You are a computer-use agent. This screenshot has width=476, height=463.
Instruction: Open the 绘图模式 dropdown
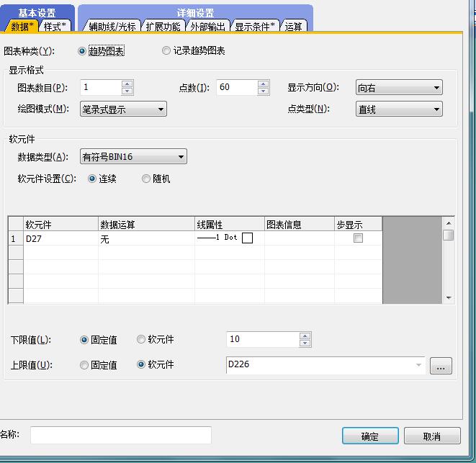click(124, 109)
